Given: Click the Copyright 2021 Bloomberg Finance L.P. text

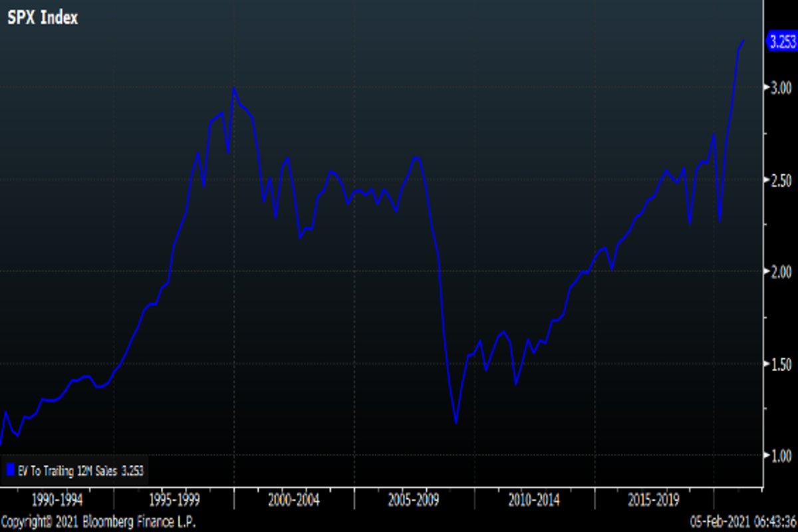Looking at the screenshot, I should pos(98,520).
